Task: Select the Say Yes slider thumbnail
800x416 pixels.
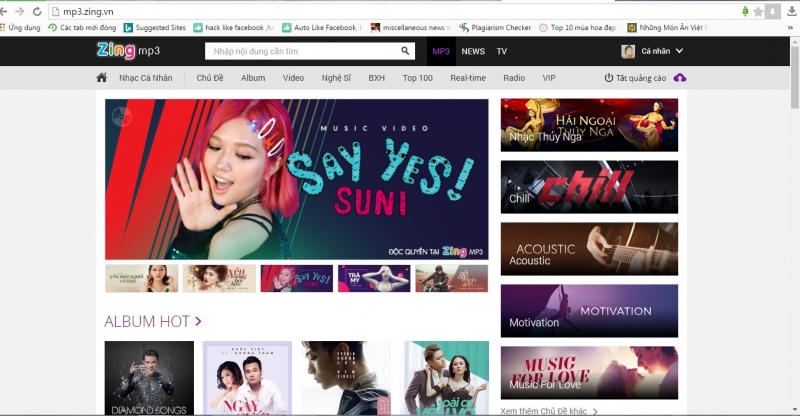Action: point(296,278)
